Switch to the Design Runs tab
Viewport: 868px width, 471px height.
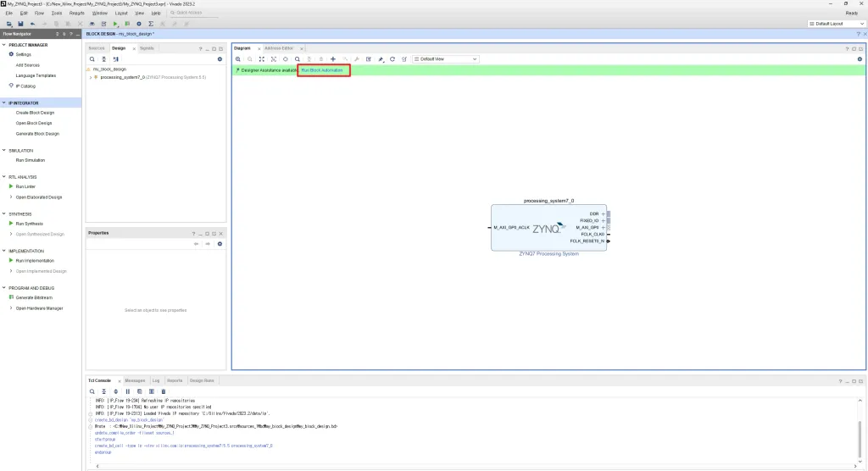(x=202, y=381)
